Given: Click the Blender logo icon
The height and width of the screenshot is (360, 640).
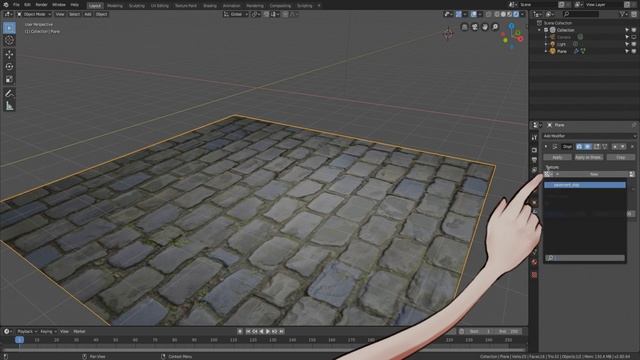Looking at the screenshot, I should tap(6, 5).
